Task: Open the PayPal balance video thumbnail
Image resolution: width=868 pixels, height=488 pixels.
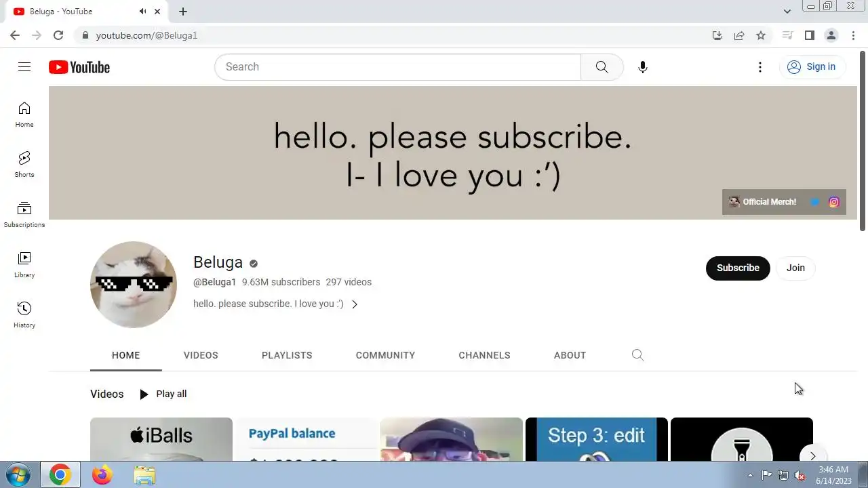Action: (x=307, y=439)
